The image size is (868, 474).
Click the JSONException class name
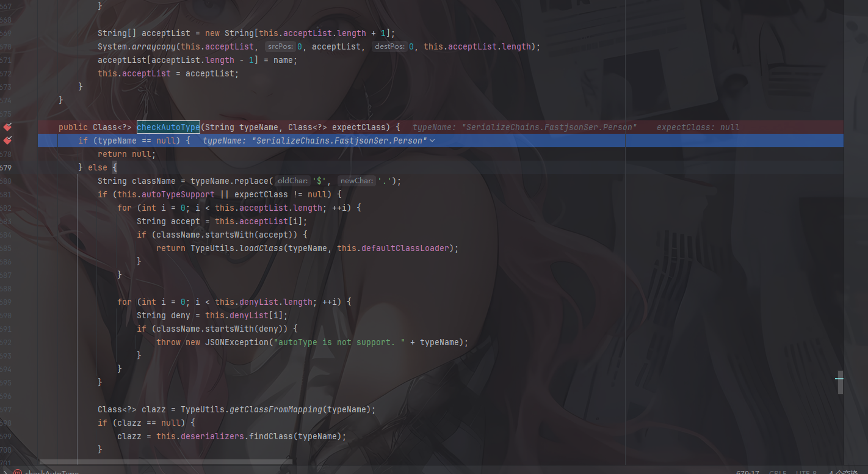click(237, 342)
